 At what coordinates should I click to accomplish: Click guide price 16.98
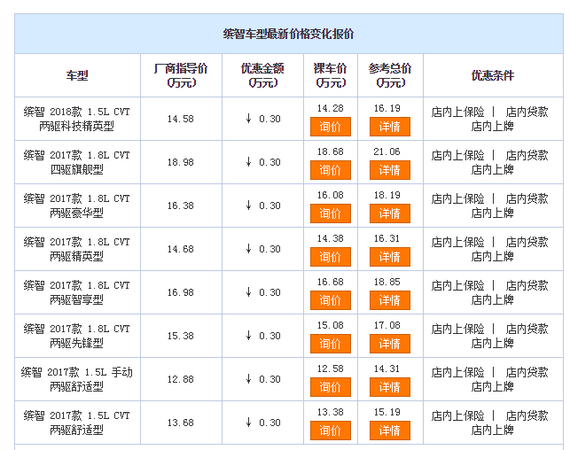pyautogui.click(x=181, y=293)
